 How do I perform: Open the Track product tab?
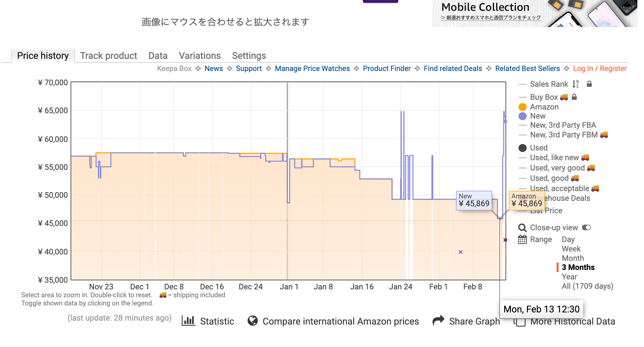point(108,56)
